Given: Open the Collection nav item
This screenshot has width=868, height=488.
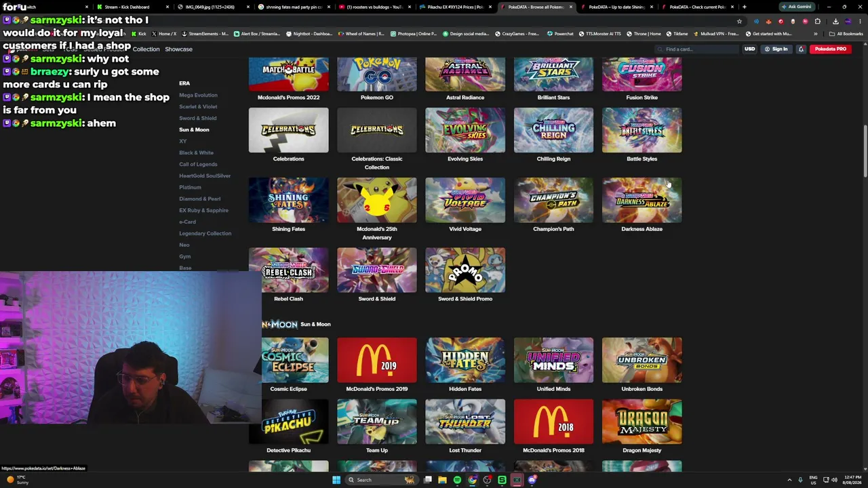Looking at the screenshot, I should coord(146,49).
